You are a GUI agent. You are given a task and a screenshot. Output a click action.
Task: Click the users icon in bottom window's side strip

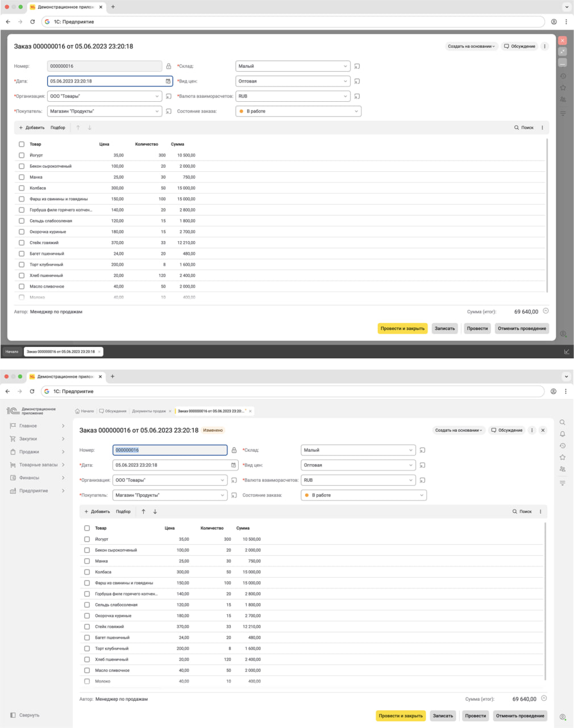(x=562, y=469)
